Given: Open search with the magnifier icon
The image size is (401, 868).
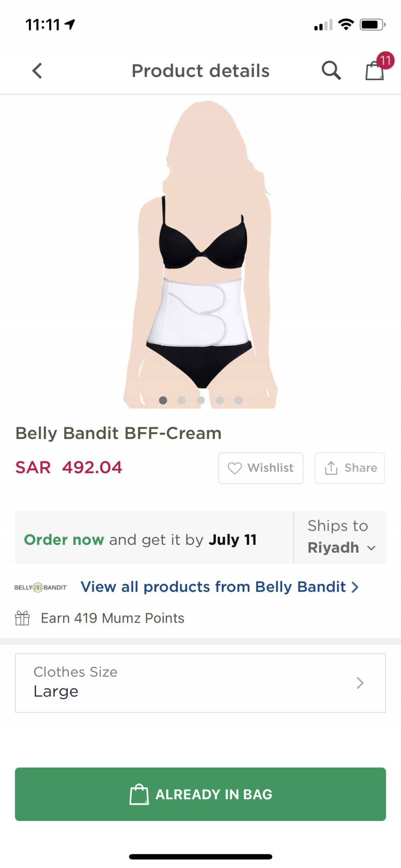Looking at the screenshot, I should 331,71.
